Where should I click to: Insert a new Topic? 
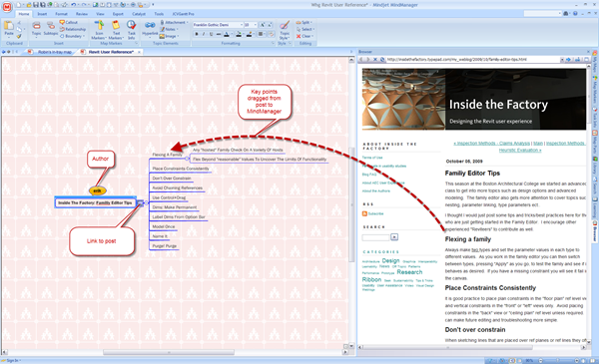(36, 29)
